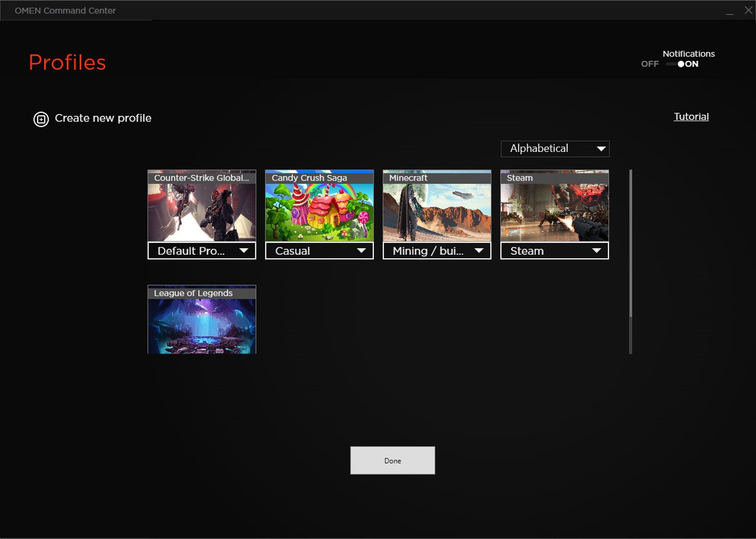Image resolution: width=756 pixels, height=539 pixels.
Task: Click the Create new profile text
Action: point(103,118)
